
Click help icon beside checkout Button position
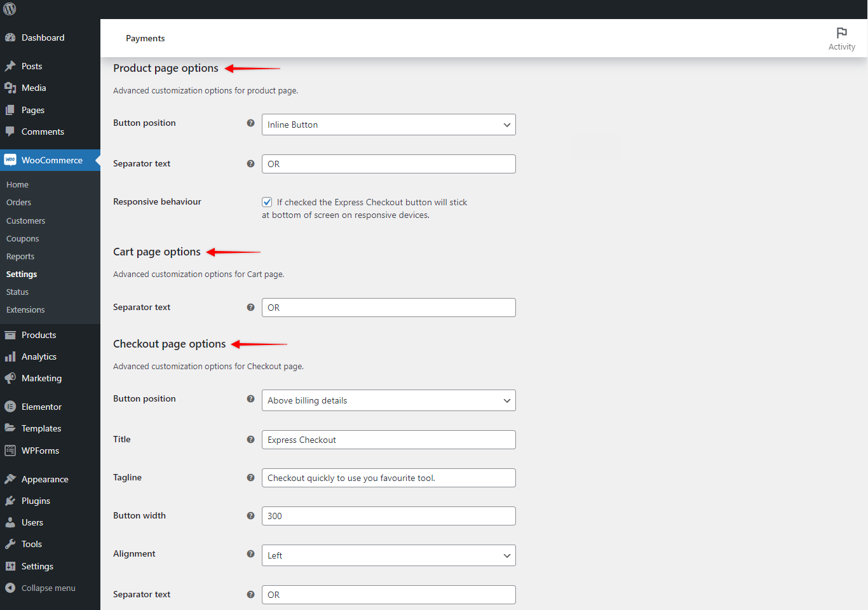[251, 399]
